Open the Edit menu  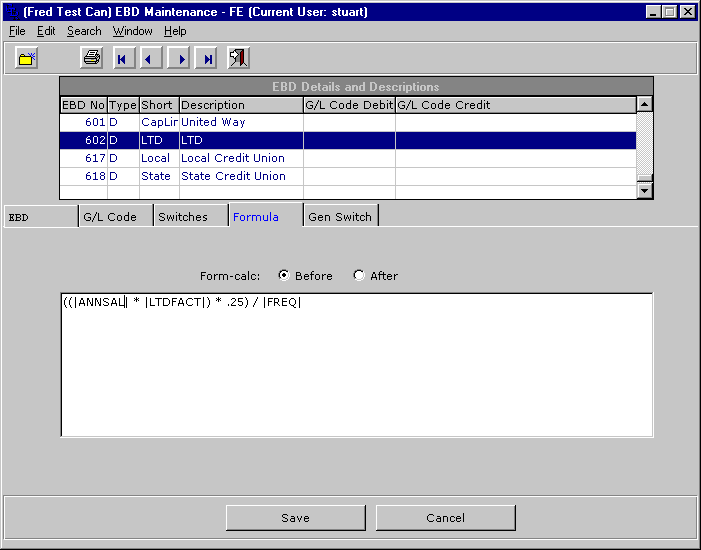coord(46,31)
